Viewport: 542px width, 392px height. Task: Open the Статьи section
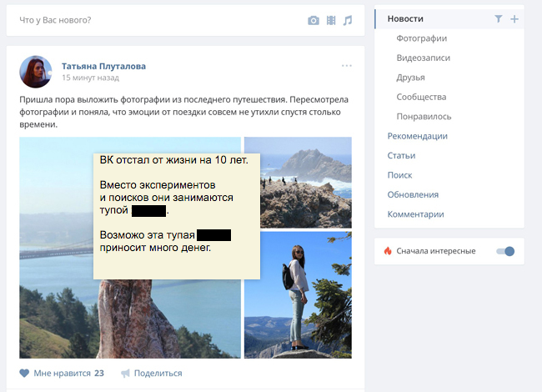click(x=401, y=155)
